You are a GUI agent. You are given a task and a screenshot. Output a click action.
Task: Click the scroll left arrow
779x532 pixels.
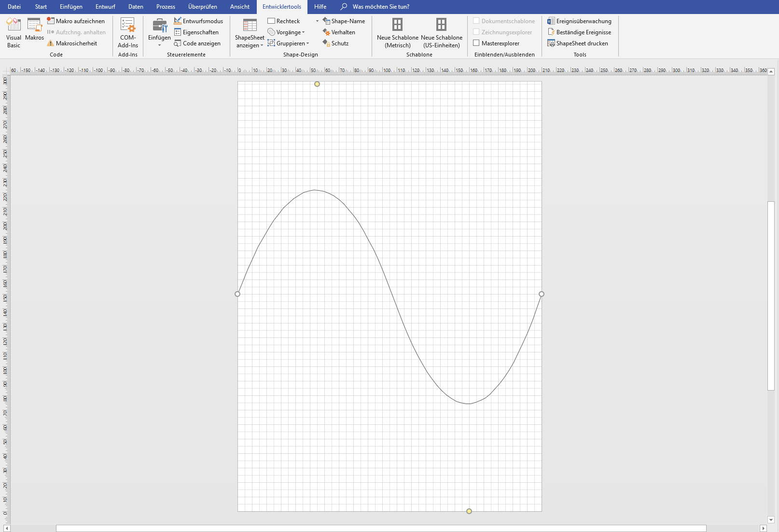[x=7, y=529]
